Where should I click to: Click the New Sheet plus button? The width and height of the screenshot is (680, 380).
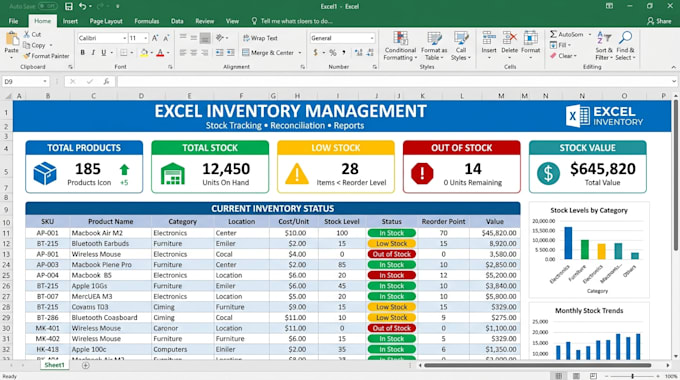pyautogui.click(x=85, y=366)
